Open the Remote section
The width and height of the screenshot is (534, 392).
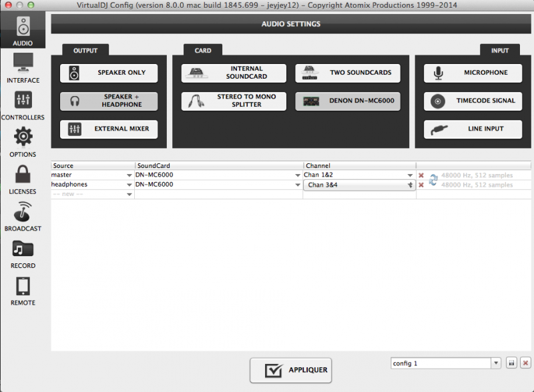coord(23,291)
